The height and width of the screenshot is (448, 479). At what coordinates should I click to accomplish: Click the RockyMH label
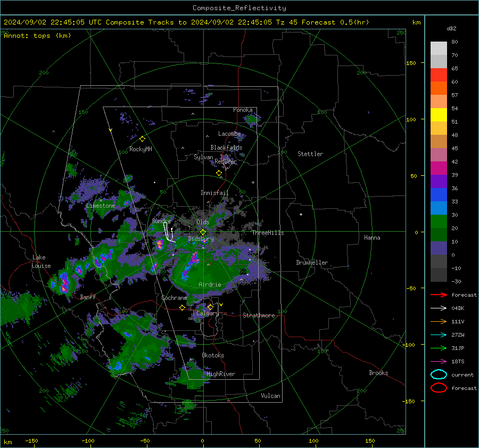tap(141, 149)
